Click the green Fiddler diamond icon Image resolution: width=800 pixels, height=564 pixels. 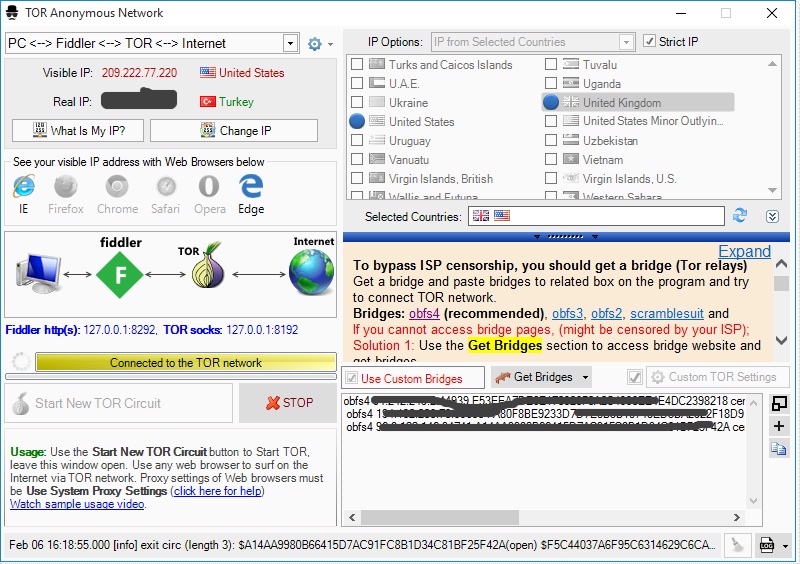pyautogui.click(x=120, y=275)
